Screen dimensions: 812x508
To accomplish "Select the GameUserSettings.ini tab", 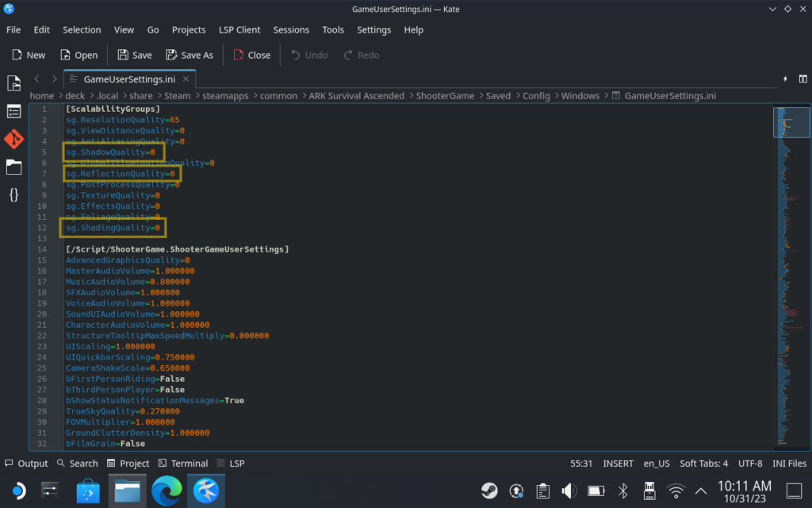I will coord(129,79).
